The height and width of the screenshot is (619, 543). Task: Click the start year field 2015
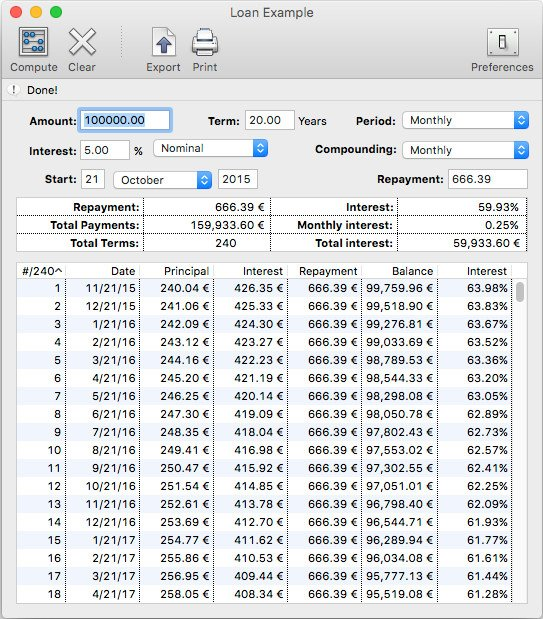tap(238, 179)
